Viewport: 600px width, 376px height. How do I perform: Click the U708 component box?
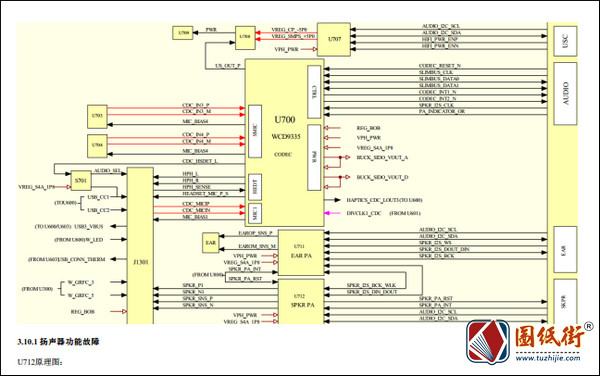[x=245, y=38]
